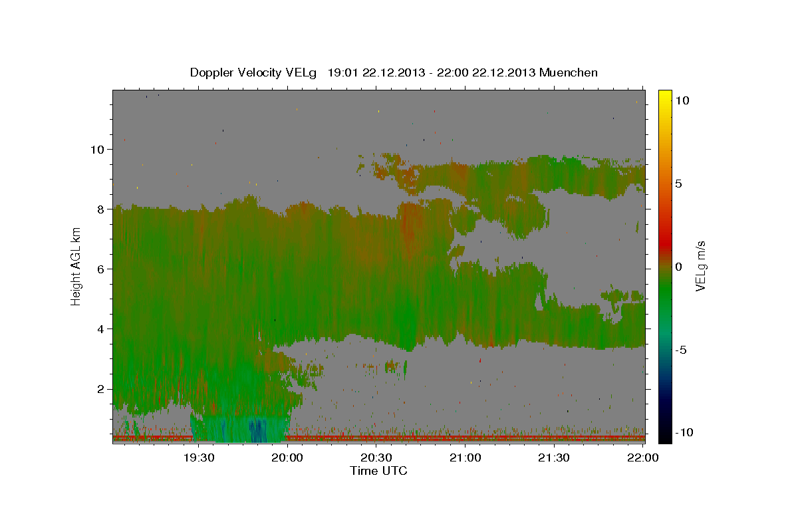This screenshot has width=798, height=532.
Task: Click the 20:00 time tick label
Action: [287, 458]
